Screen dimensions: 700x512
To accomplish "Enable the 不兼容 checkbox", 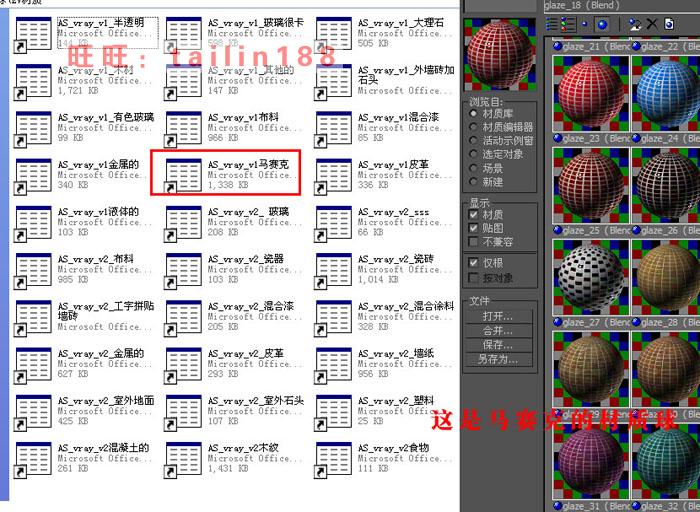I will [x=474, y=242].
